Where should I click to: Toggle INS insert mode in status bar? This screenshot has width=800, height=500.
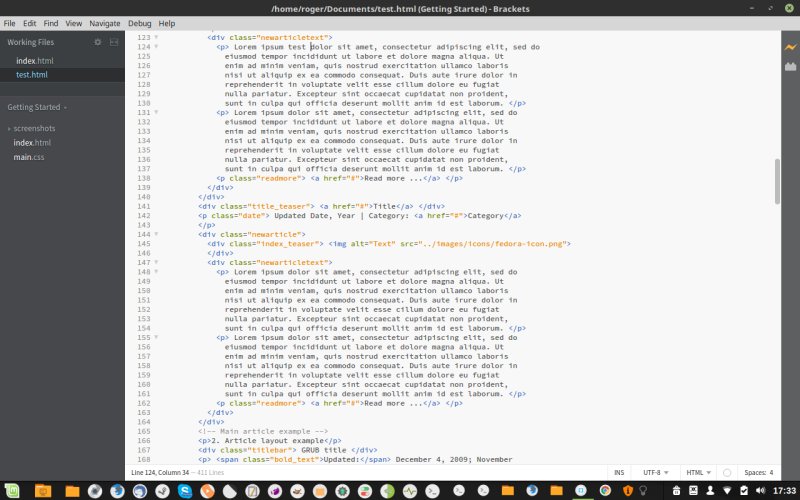pyautogui.click(x=619, y=472)
